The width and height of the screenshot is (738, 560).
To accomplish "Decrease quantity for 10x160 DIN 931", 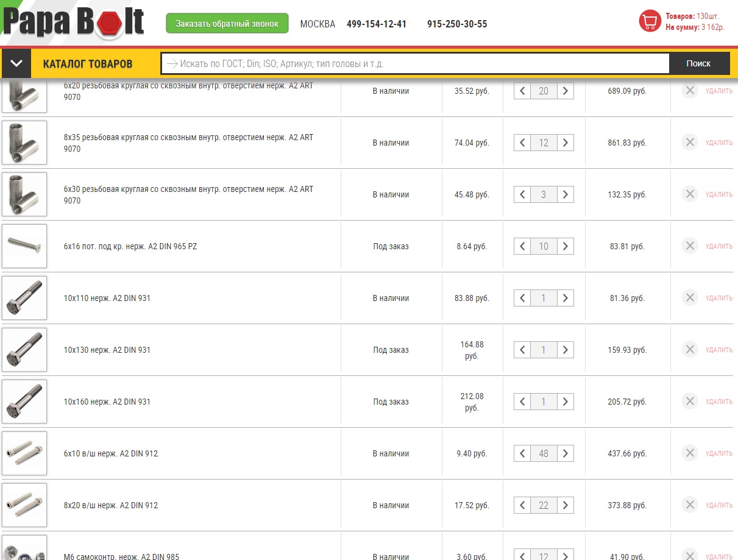I will point(522,402).
